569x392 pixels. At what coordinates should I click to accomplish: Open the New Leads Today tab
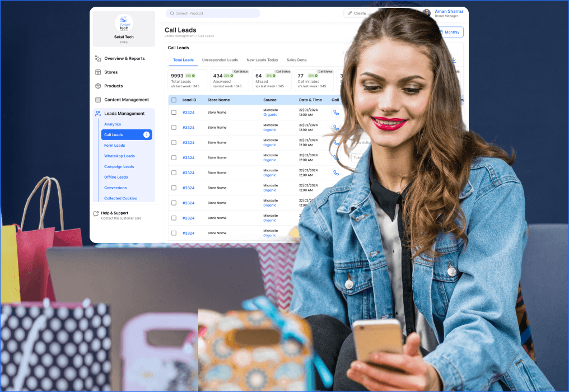coord(262,60)
